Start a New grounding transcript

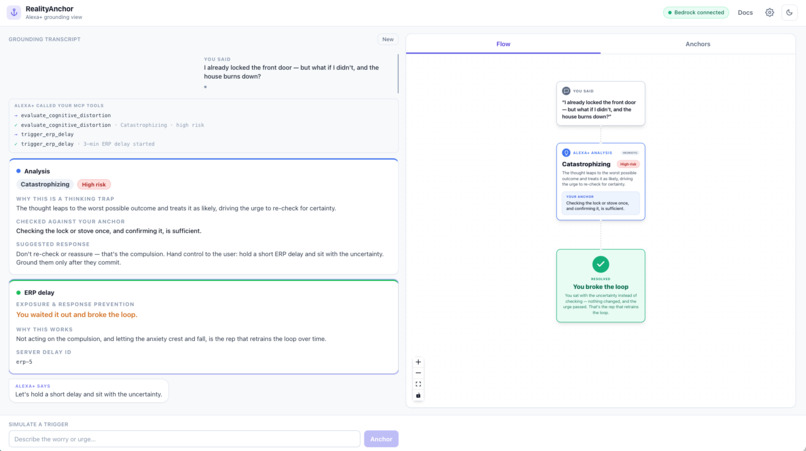coord(388,39)
